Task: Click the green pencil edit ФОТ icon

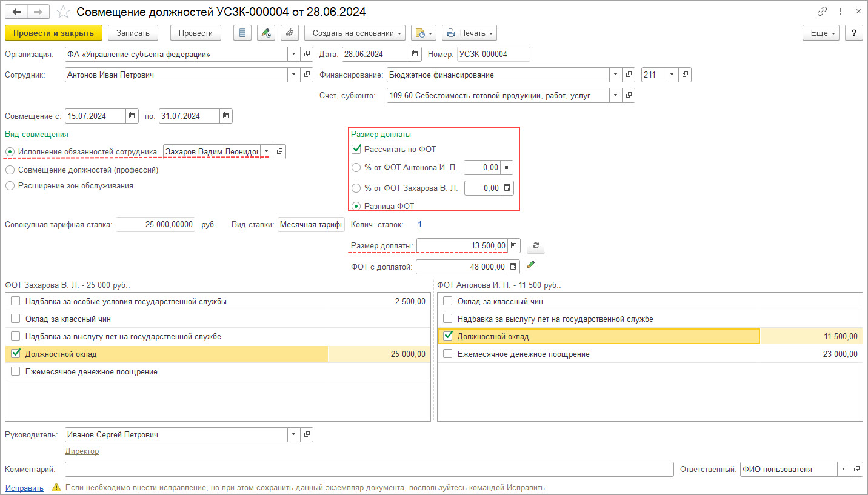Action: point(531,265)
